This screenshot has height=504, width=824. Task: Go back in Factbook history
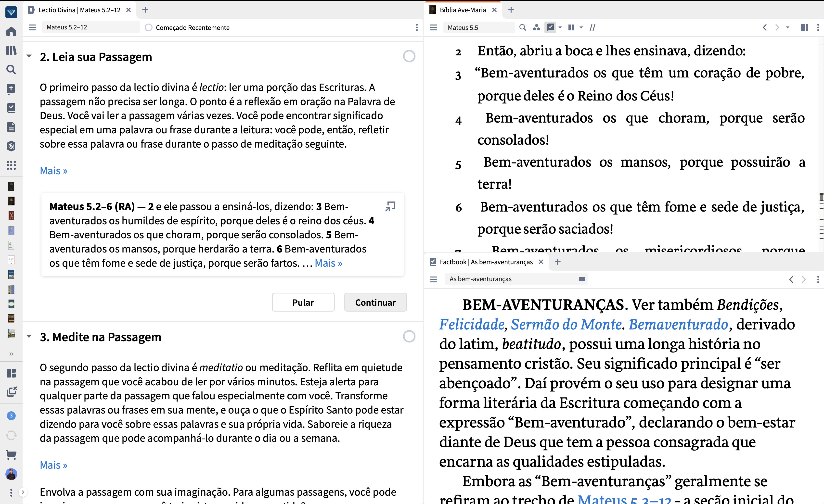click(791, 279)
